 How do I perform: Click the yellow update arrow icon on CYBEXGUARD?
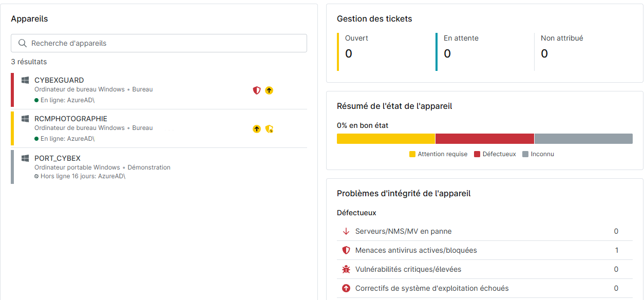pyautogui.click(x=269, y=90)
